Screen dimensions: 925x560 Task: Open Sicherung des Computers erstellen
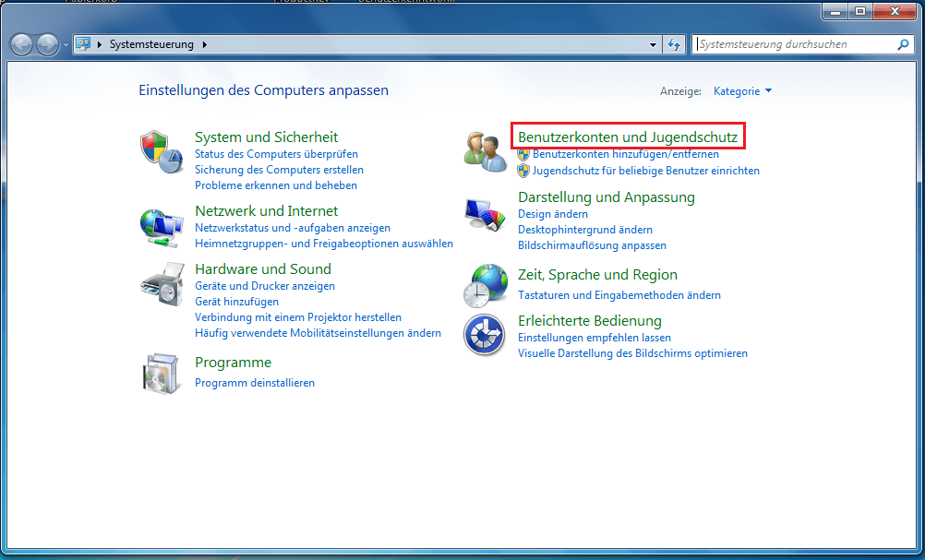tap(279, 170)
